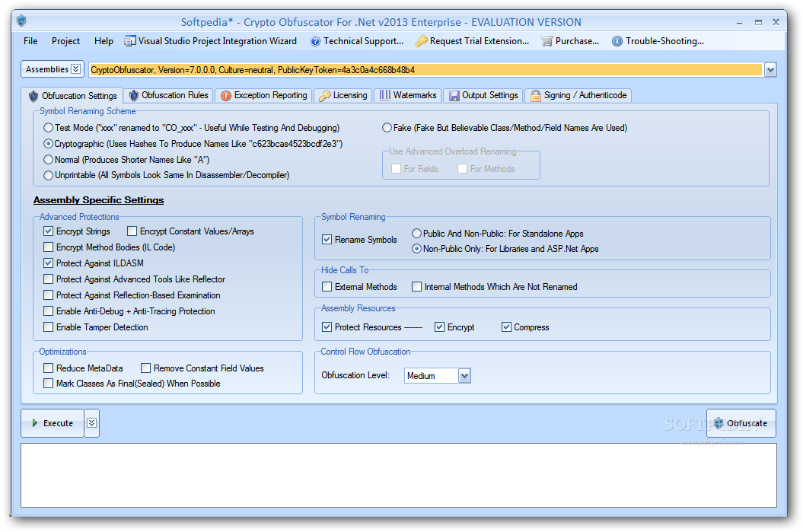The image size is (803, 532).
Task: Uncheck Protect Against ILDASM
Action: (x=48, y=263)
